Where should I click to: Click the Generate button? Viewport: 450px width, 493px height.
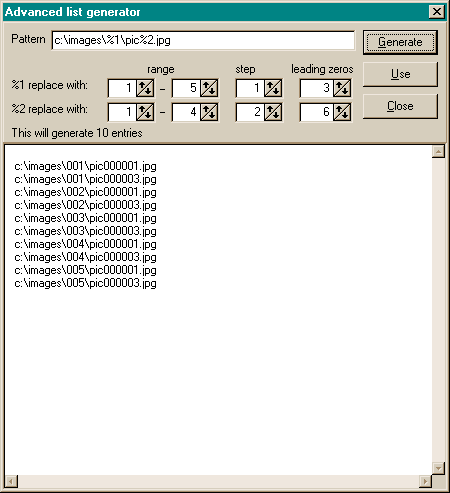[x=400, y=42]
